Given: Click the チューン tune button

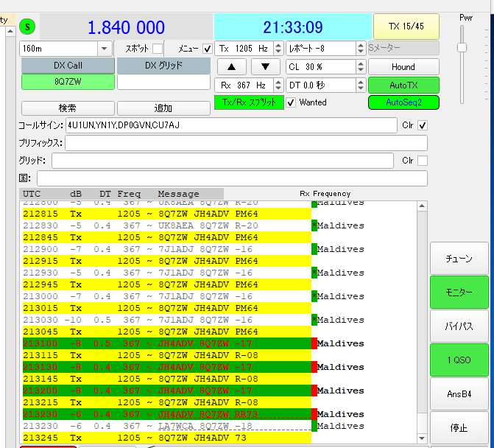Looking at the screenshot, I should (459, 259).
